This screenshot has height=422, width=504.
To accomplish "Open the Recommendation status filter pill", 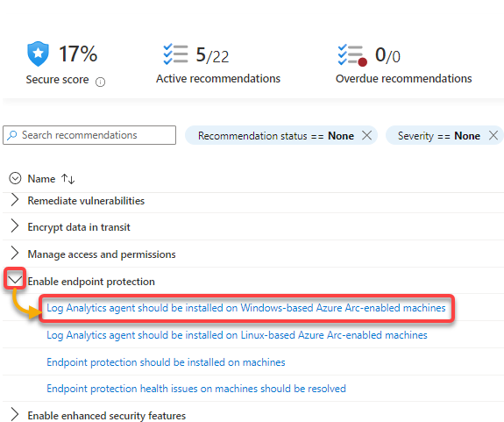I will click(276, 136).
